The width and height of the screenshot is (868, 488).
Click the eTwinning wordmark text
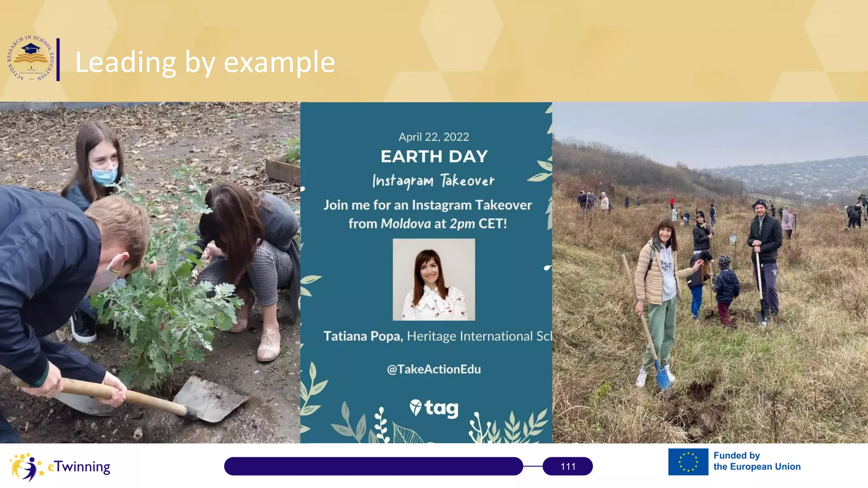[79, 467]
